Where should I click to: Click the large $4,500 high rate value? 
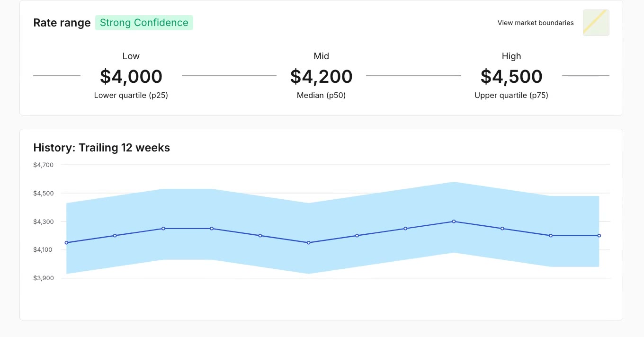coord(511,76)
